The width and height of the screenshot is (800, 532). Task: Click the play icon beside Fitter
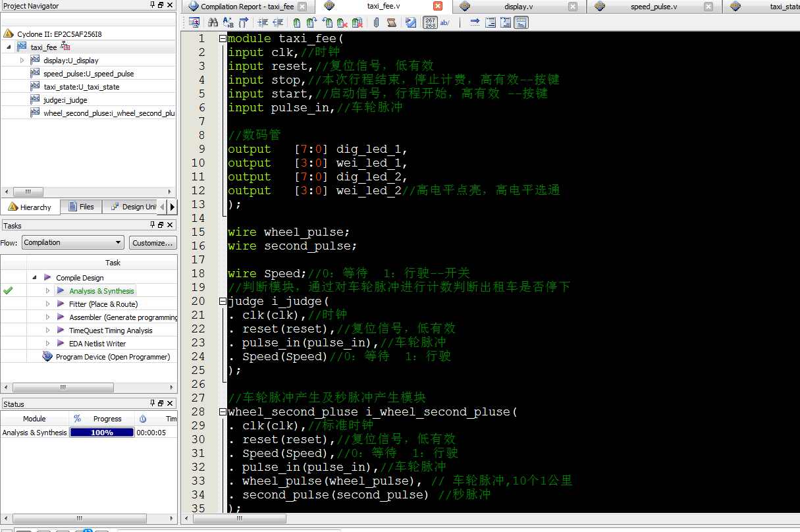60,304
